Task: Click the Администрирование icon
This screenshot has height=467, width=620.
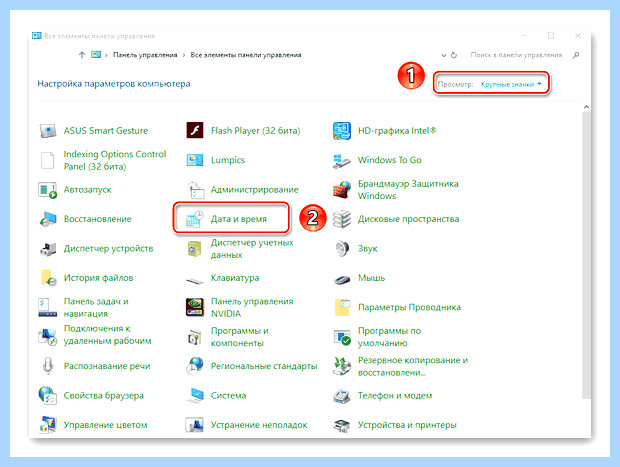Action: (x=195, y=190)
